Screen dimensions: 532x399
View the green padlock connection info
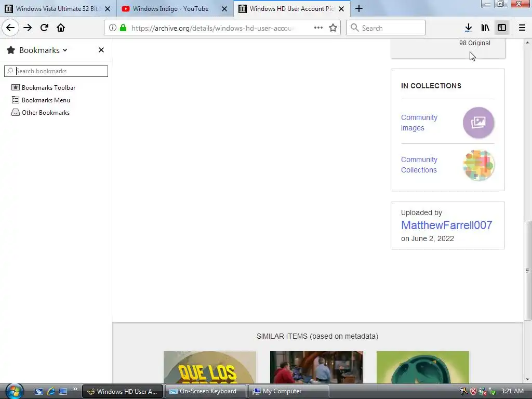tap(123, 28)
